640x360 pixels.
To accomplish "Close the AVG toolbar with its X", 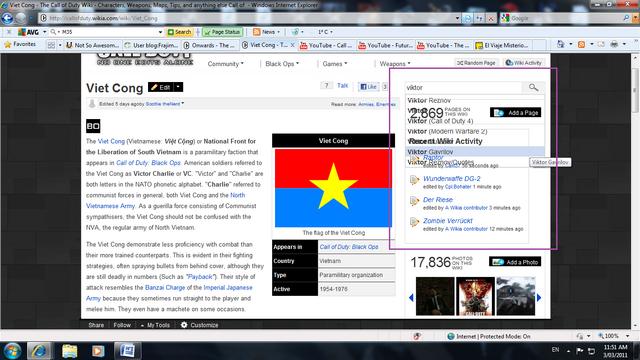I will click(9, 32).
